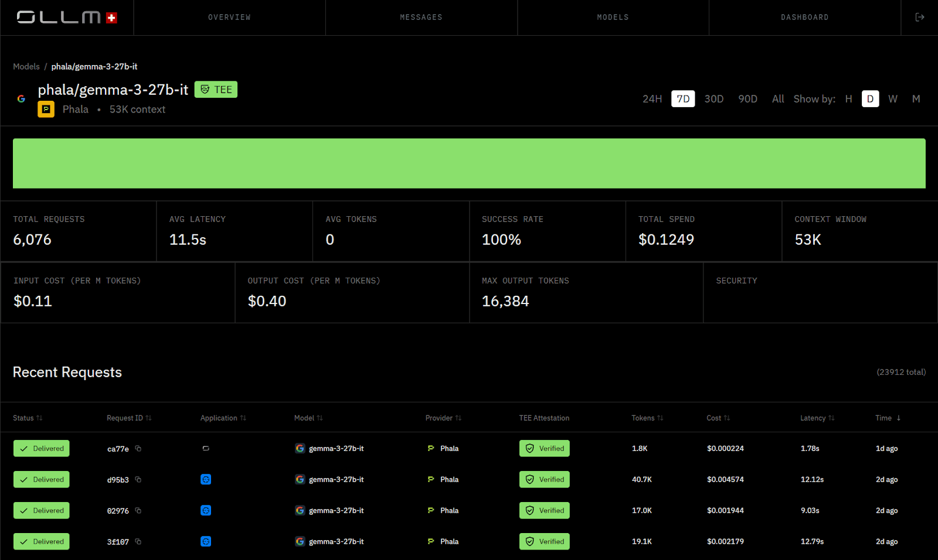
Task: Click blue application icon in 3f107 row
Action: pyautogui.click(x=206, y=542)
